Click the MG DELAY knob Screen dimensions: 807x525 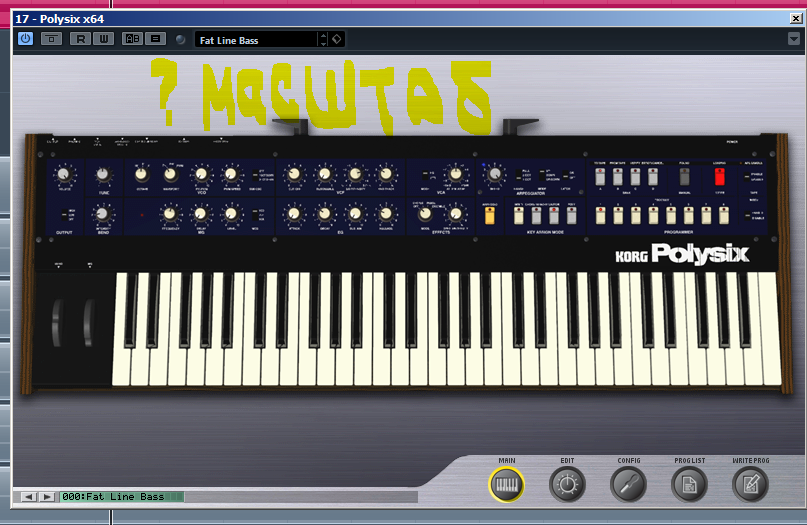(201, 214)
